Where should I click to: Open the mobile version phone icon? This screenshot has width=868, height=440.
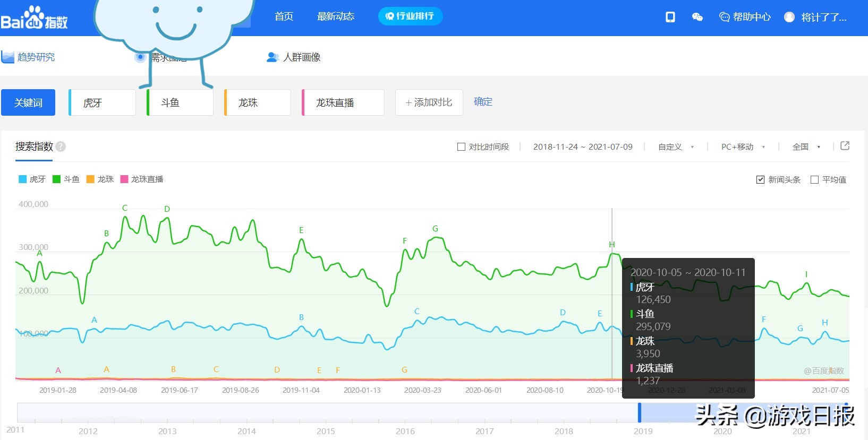pyautogui.click(x=670, y=17)
